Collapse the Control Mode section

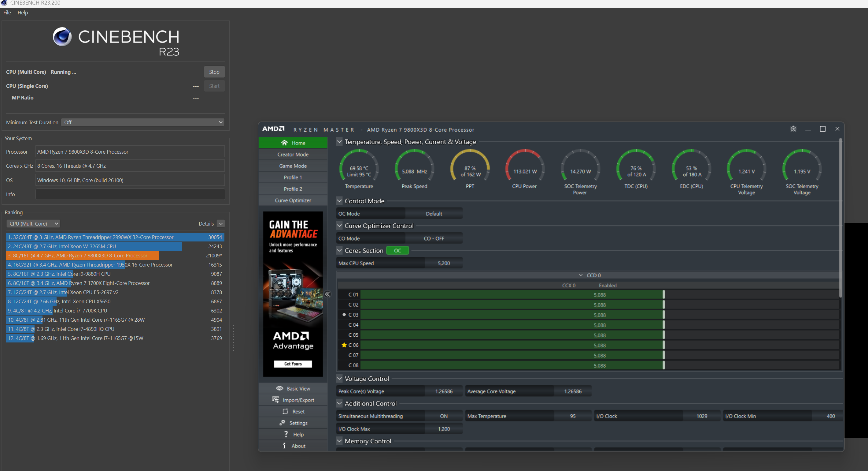pyautogui.click(x=339, y=201)
